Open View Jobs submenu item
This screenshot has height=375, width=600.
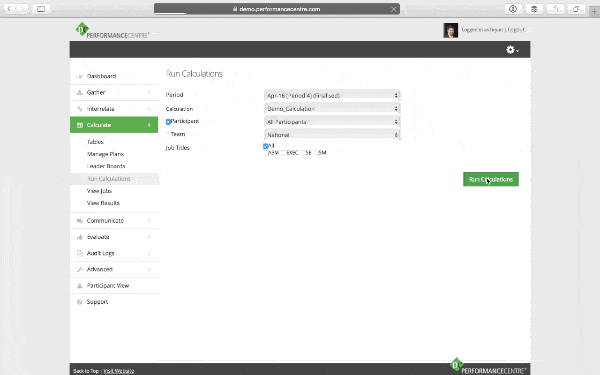[99, 191]
